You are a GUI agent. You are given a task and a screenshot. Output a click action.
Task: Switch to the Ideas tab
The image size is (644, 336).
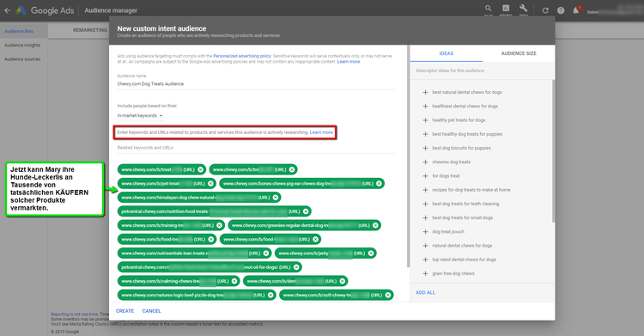[x=447, y=53]
